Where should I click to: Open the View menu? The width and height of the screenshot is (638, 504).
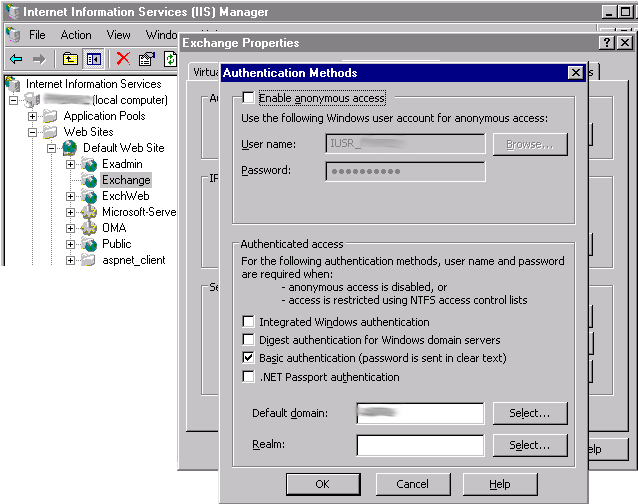pyautogui.click(x=118, y=35)
